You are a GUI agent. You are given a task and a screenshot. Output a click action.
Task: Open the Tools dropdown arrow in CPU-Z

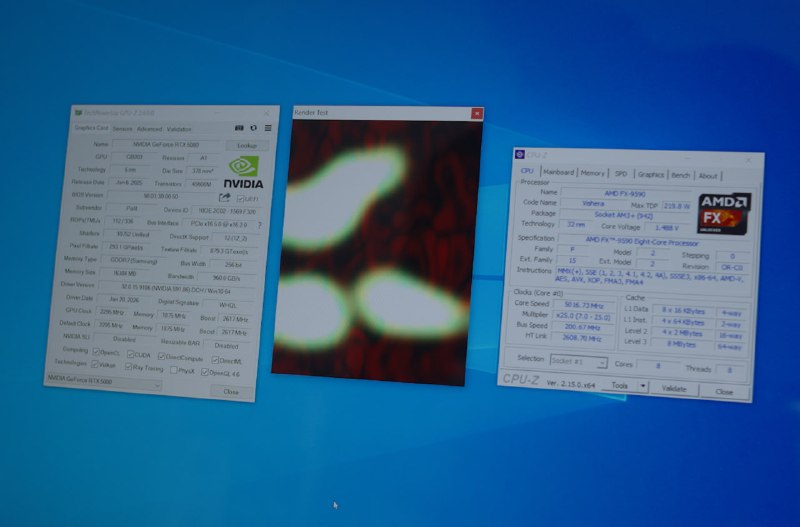641,386
